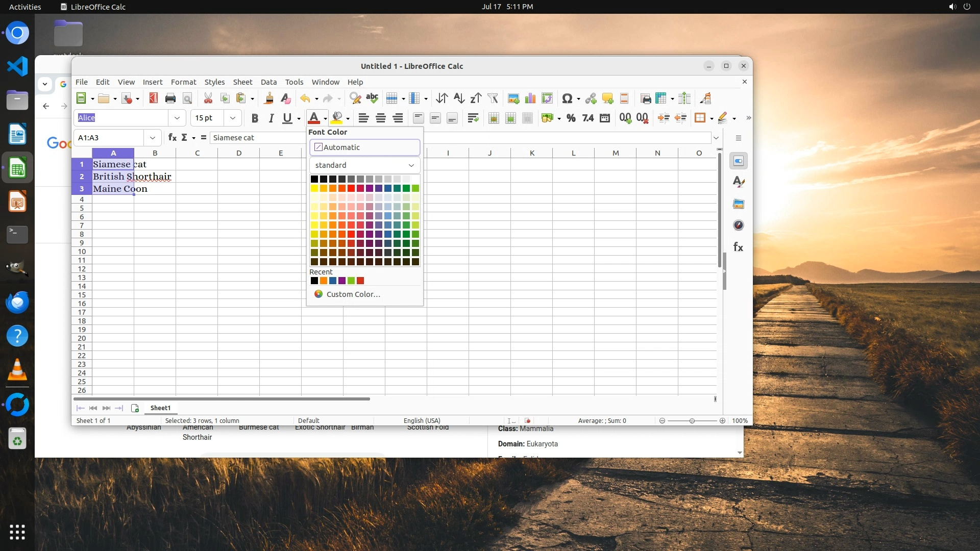Toggle Wrap Text button
The height and width of the screenshot is (551, 980).
(473, 118)
